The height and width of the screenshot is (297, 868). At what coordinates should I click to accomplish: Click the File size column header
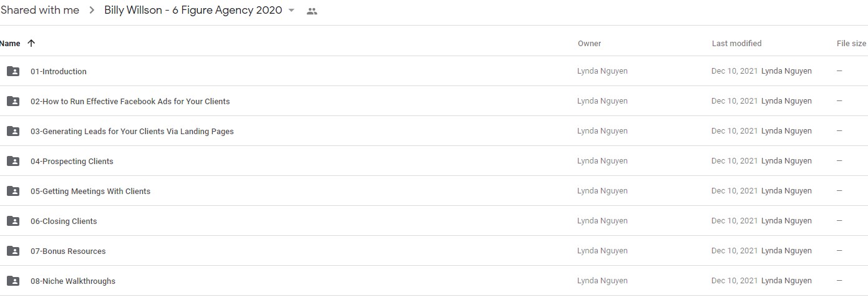click(851, 44)
